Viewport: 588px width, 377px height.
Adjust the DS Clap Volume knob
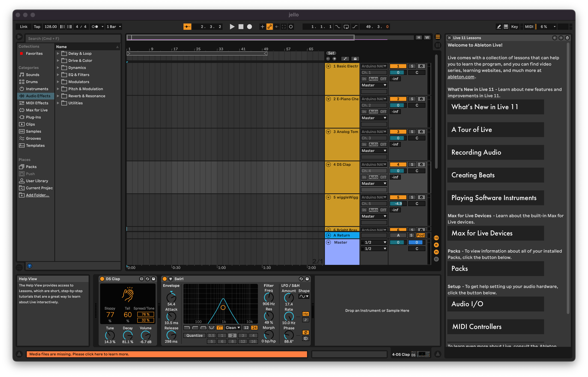tap(146, 335)
